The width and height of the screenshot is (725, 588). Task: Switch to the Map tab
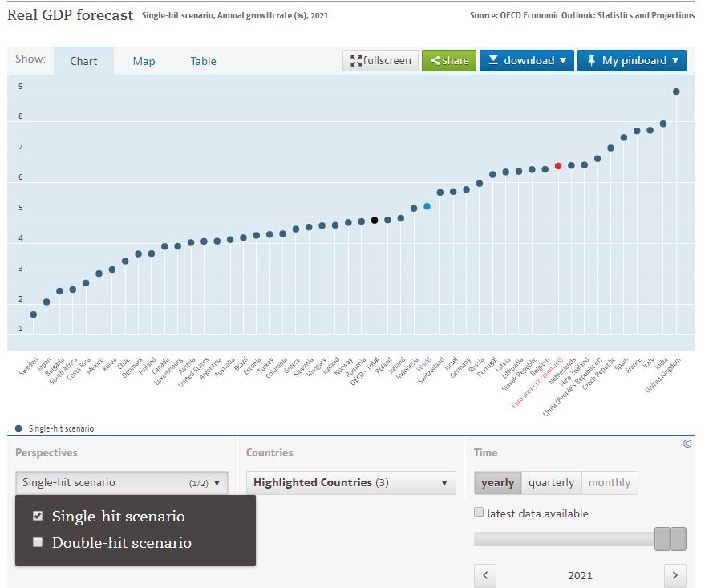[x=144, y=61]
